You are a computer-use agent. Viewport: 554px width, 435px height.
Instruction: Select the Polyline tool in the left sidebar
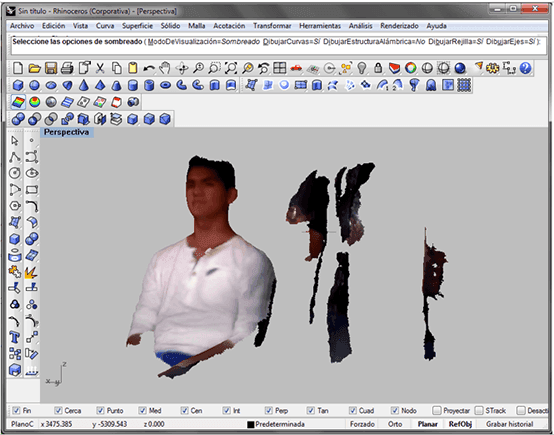[14, 157]
